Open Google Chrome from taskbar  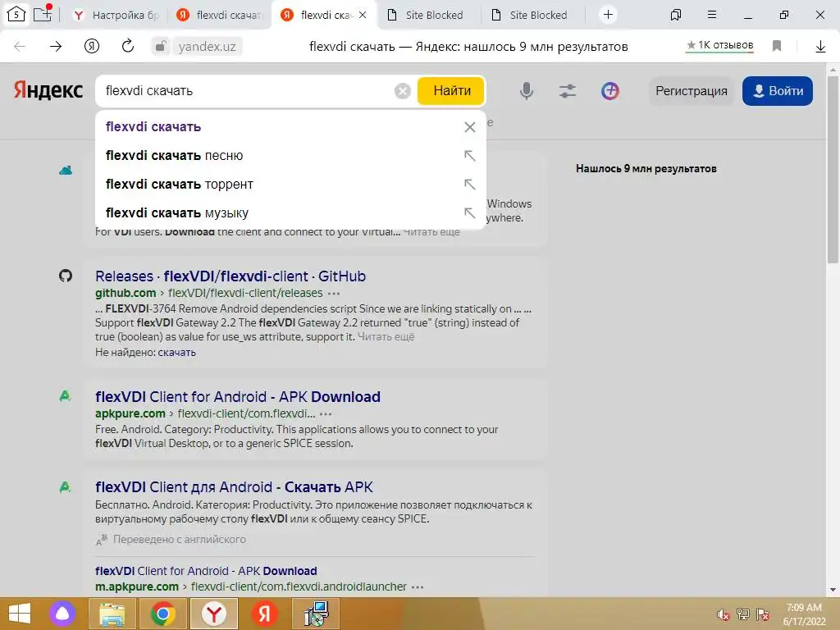[x=162, y=614]
